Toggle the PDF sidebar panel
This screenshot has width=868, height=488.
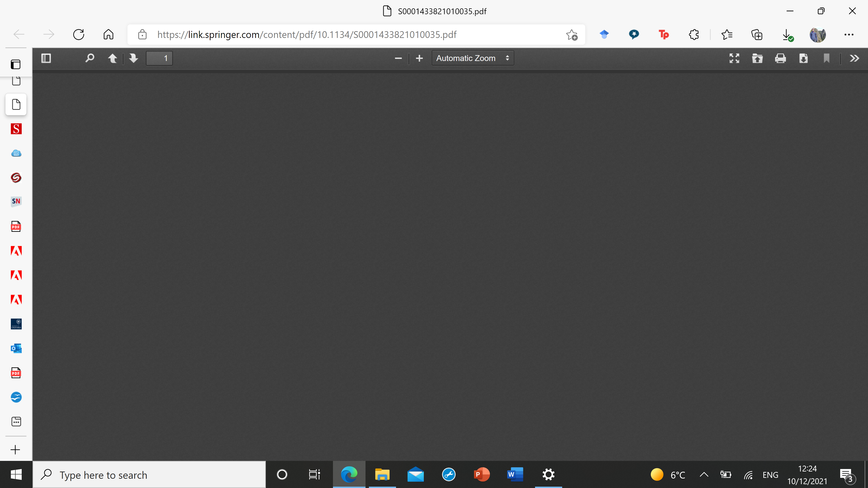click(46, 58)
